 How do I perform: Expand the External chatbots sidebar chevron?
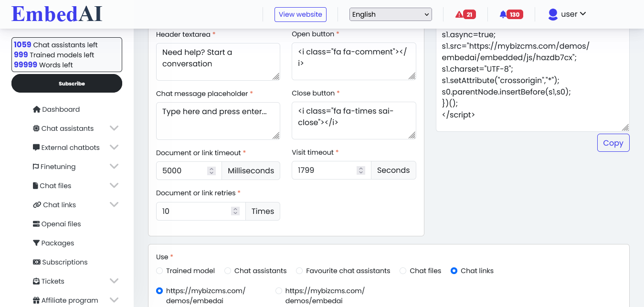(114, 147)
